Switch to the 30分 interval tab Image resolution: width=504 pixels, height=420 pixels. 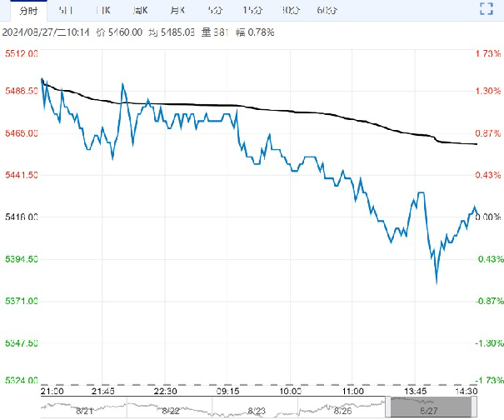pos(290,10)
